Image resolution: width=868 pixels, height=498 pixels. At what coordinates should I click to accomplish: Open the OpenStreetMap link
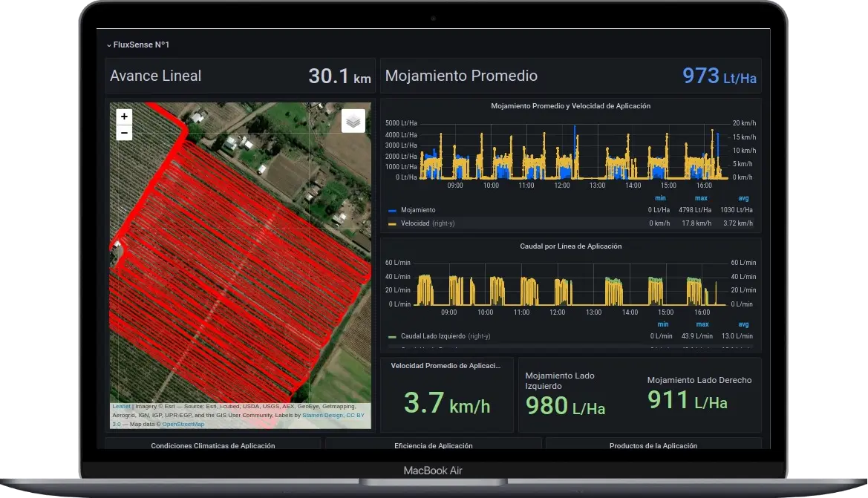point(183,424)
